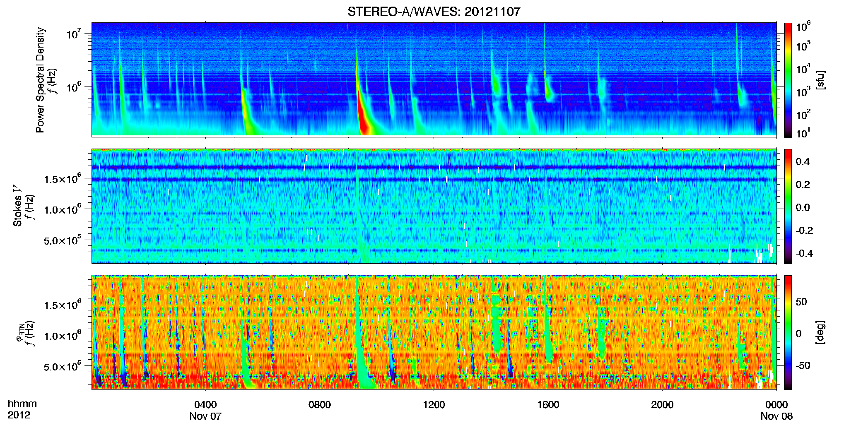
Task: Click the Stokes V color bar
Action: click(788, 206)
